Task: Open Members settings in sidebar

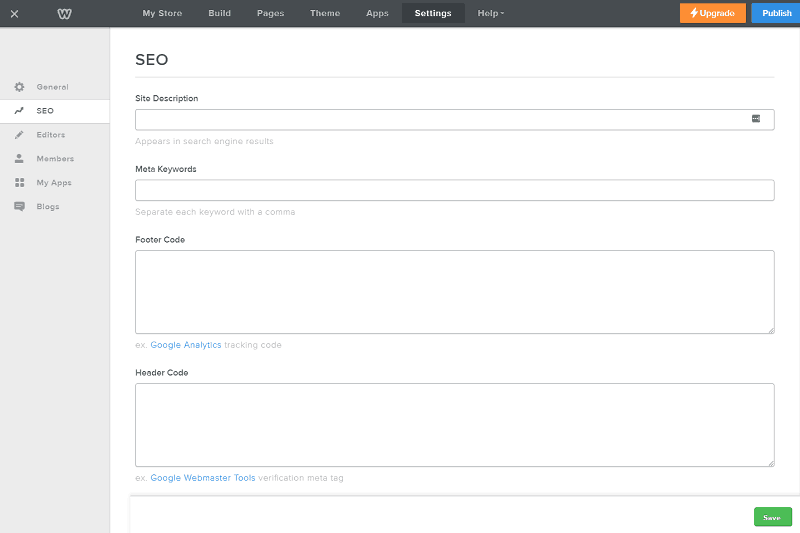Action: pos(55,159)
